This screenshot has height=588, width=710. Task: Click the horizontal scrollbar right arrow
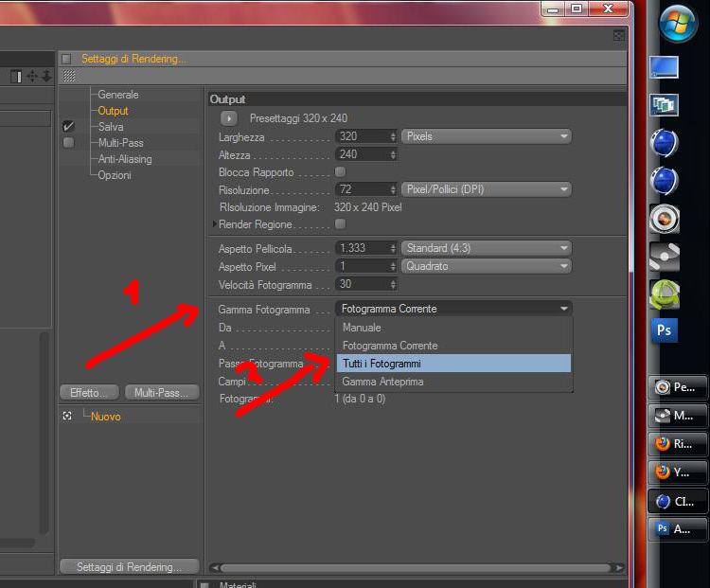click(618, 568)
